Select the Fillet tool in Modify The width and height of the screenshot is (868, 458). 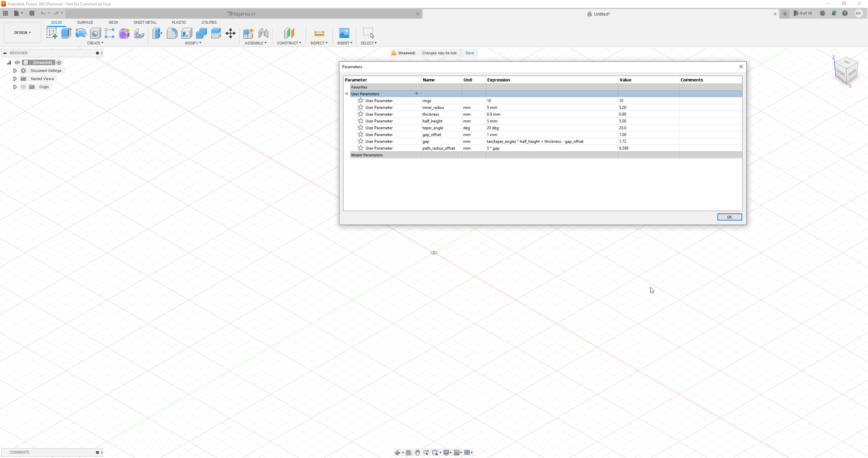tap(172, 33)
